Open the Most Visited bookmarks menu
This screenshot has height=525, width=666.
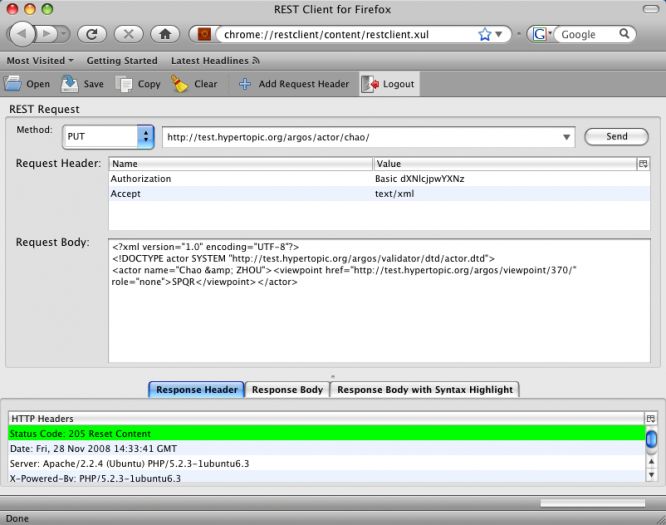point(40,61)
